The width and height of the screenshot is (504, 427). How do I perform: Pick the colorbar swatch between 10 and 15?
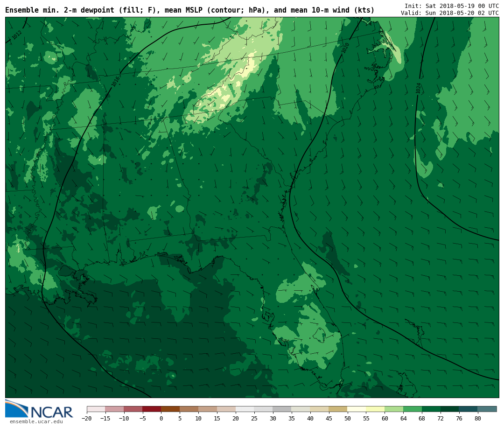coord(208,409)
